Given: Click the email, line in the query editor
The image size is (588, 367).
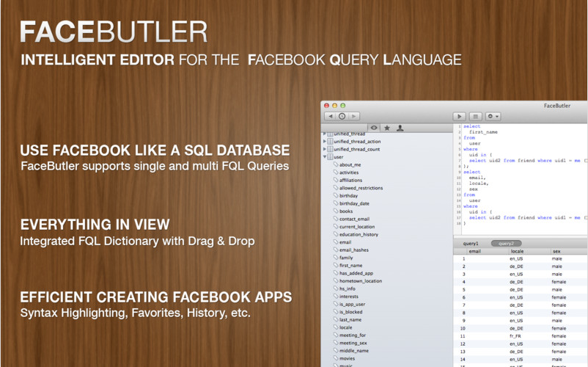Looking at the screenshot, I should pos(477,178).
